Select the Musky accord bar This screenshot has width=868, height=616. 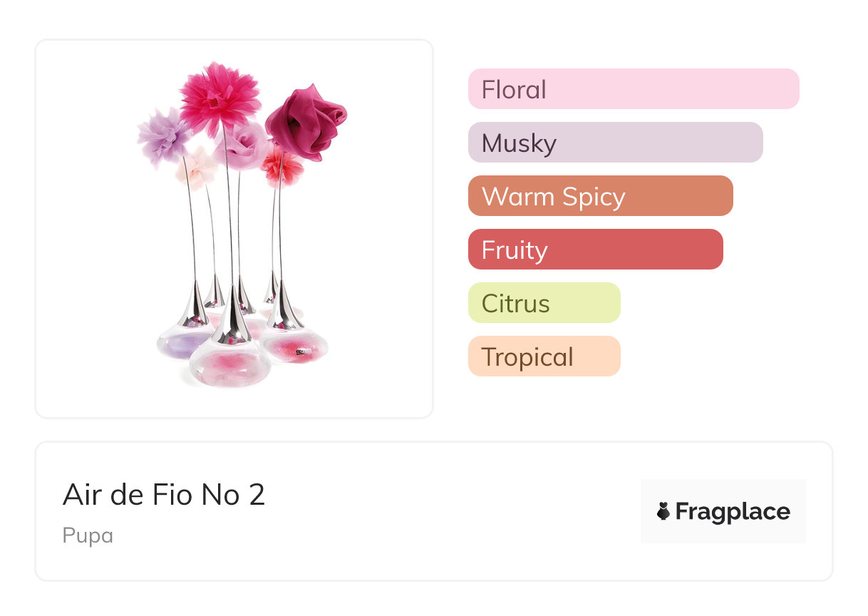pos(616,143)
